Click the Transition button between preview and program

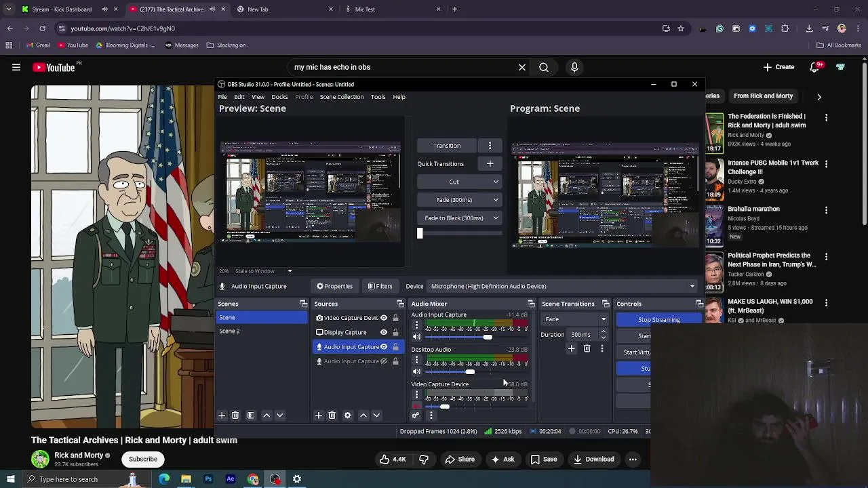tap(447, 146)
